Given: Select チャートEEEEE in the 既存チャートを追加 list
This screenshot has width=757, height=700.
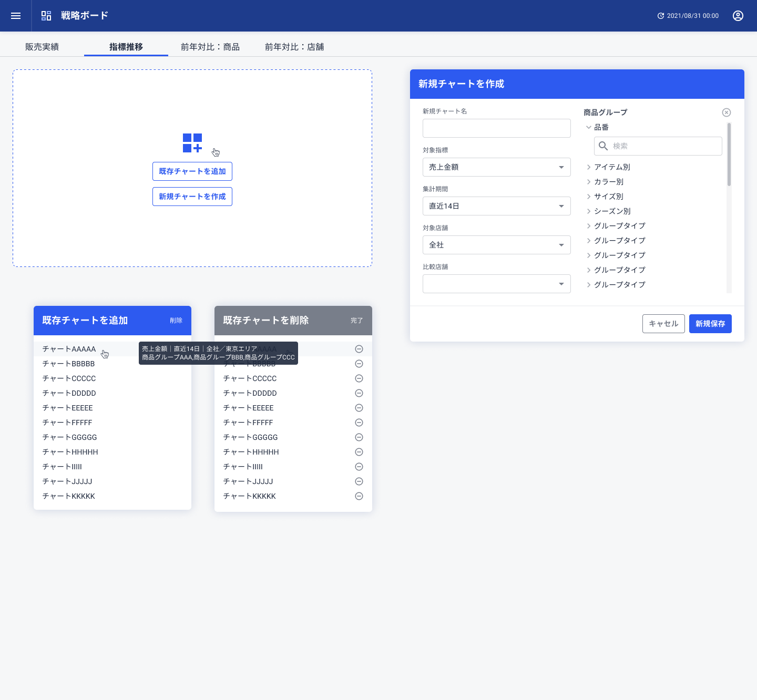Looking at the screenshot, I should point(112,408).
